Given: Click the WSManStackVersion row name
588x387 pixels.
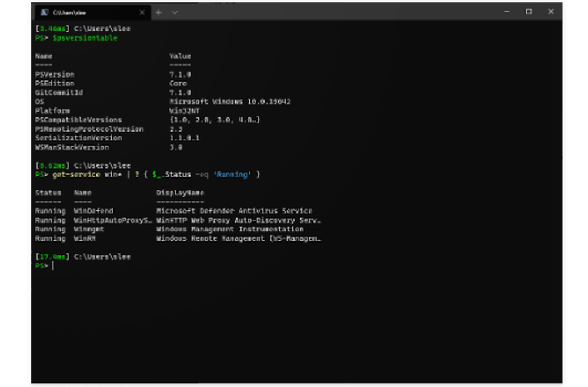Looking at the screenshot, I should coord(72,147).
